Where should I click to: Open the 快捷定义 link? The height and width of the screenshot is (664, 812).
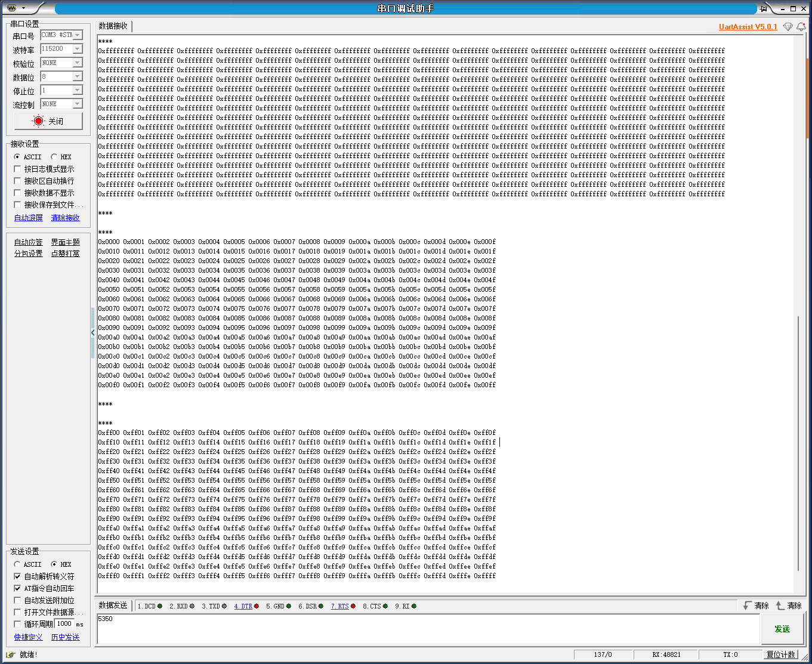coord(29,637)
